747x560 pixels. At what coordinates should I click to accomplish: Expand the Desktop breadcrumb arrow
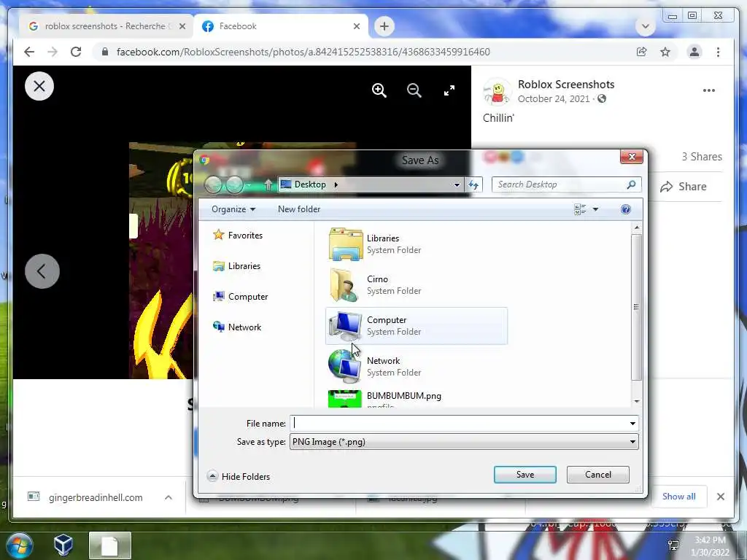[x=336, y=184]
